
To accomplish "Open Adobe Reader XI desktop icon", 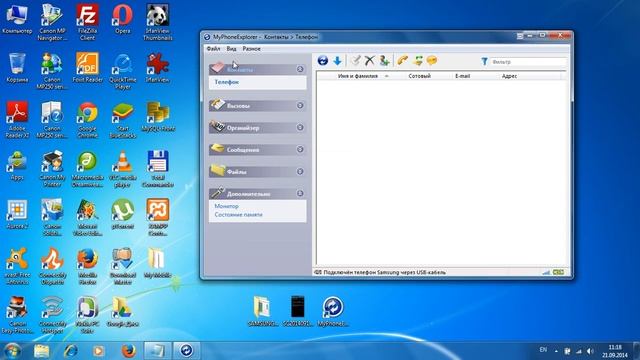I will point(17,120).
